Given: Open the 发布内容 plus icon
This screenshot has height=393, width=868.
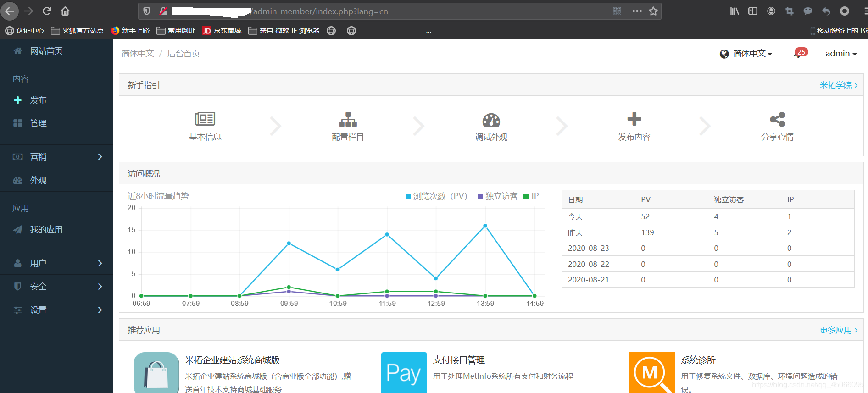Looking at the screenshot, I should tap(634, 119).
